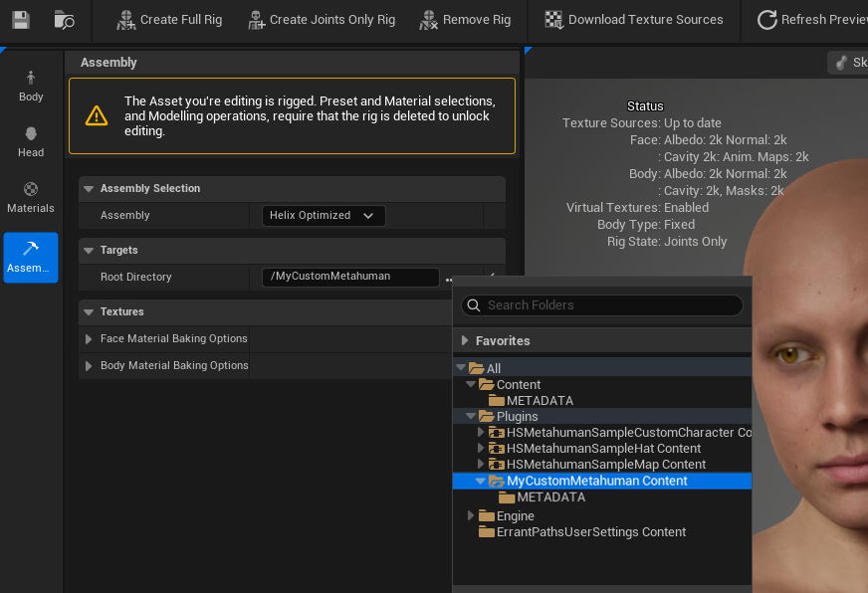The width and height of the screenshot is (868, 593).
Task: Collapse the Targets section
Action: point(89,250)
